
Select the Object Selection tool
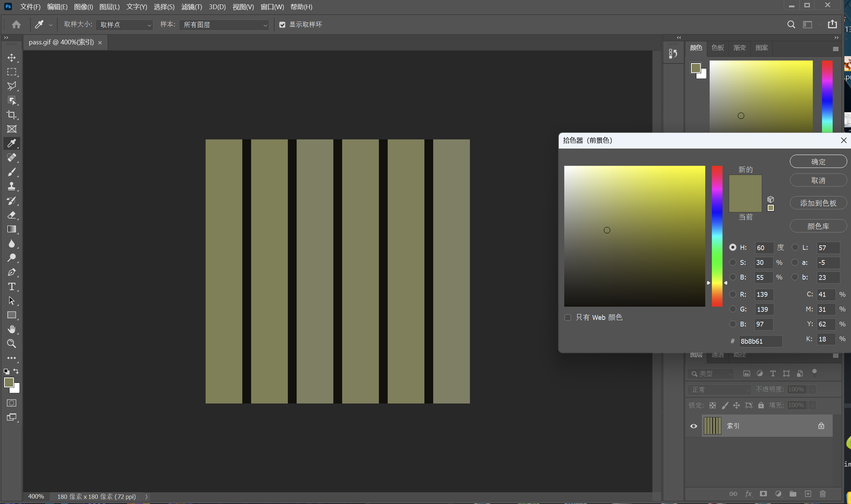tap(12, 101)
